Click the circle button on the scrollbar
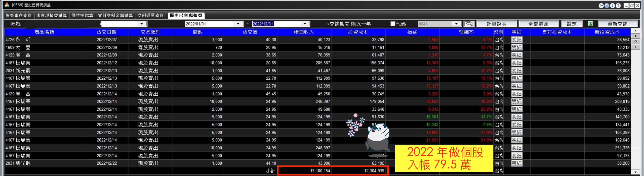 pyautogui.click(x=636, y=41)
